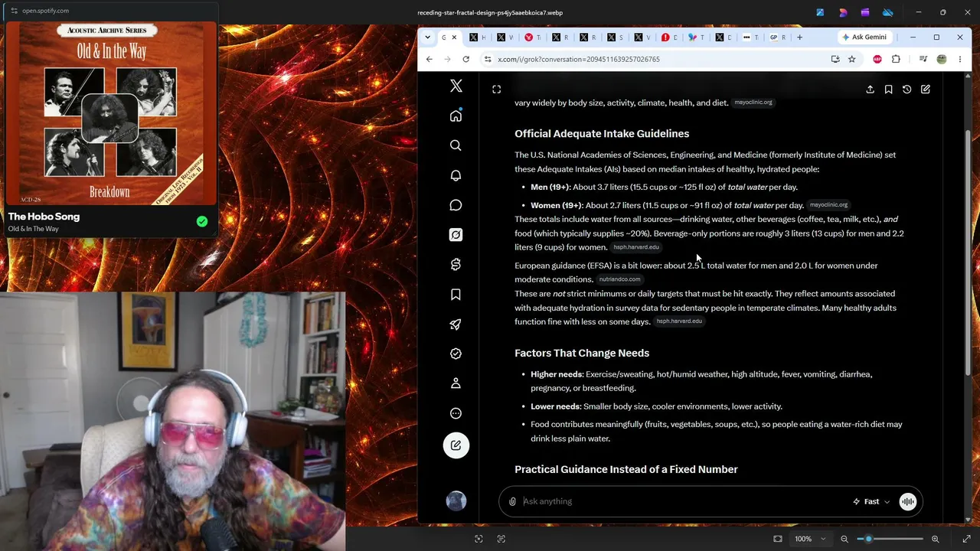Share the Grok conversation
The height and width of the screenshot is (551, 980).
tap(870, 90)
